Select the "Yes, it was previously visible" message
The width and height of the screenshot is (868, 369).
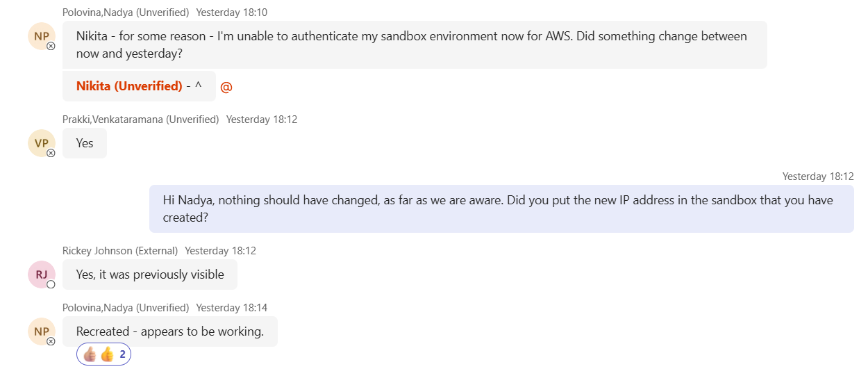pyautogui.click(x=150, y=274)
